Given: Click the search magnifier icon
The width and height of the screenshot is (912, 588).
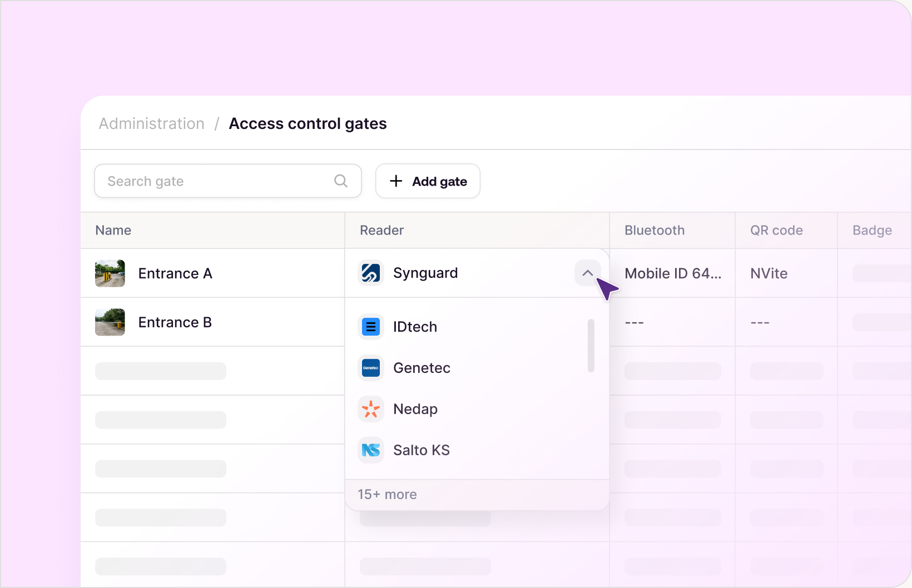Looking at the screenshot, I should [341, 181].
